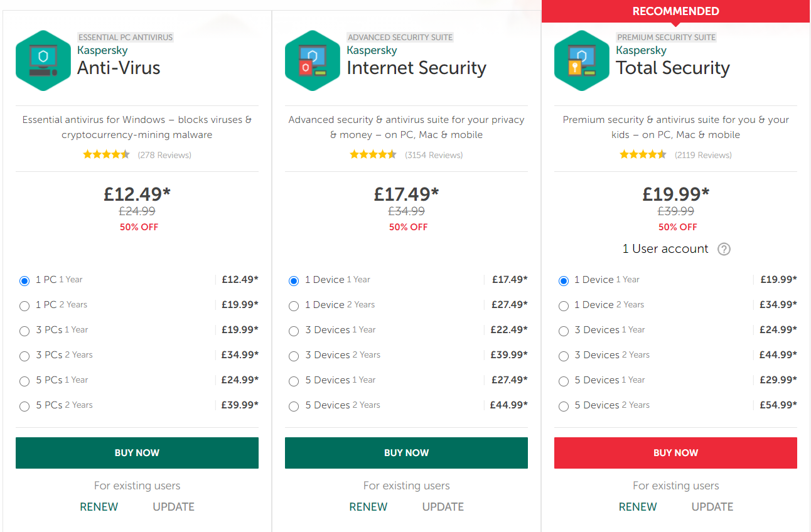
Task: Click the Kaspersky Anti-Virus hexagon product icon
Action: [43, 60]
